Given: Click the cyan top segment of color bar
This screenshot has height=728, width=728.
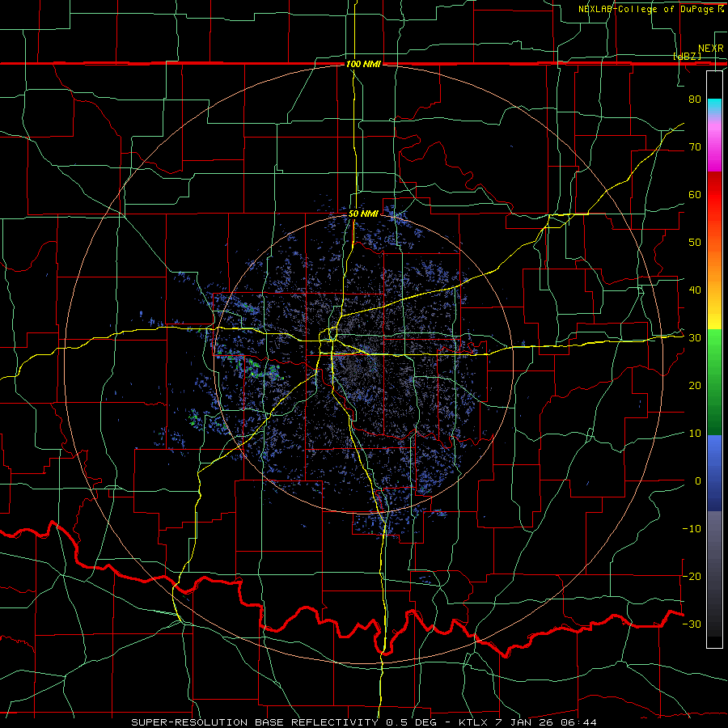Looking at the screenshot, I should point(714,106).
